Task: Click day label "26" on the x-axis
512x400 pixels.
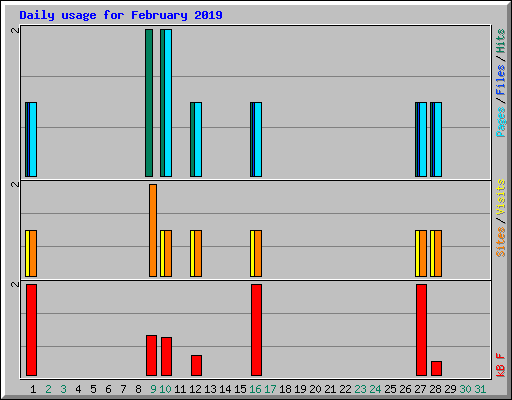Action: tap(405, 389)
